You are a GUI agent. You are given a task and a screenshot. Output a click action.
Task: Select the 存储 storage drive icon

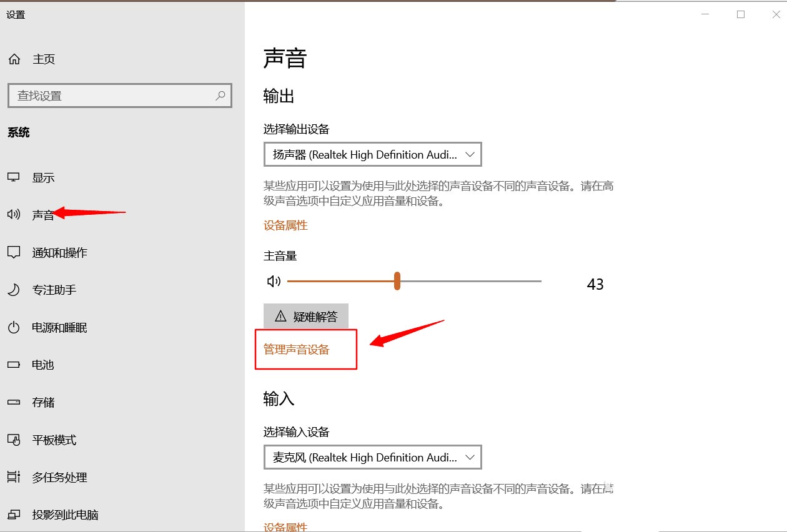pos(13,402)
